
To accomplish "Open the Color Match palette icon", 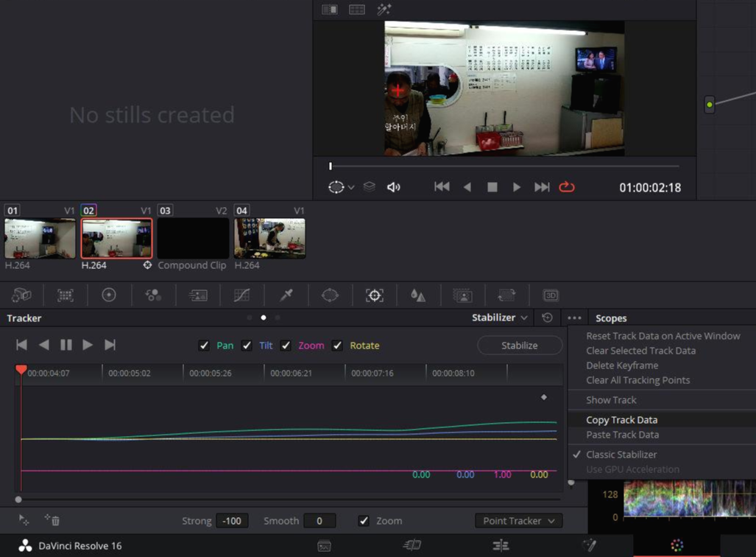I will tap(65, 295).
